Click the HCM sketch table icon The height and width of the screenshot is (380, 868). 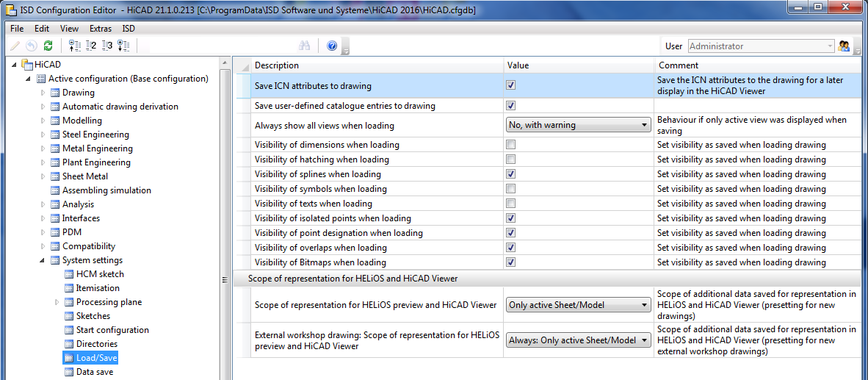[x=69, y=274]
